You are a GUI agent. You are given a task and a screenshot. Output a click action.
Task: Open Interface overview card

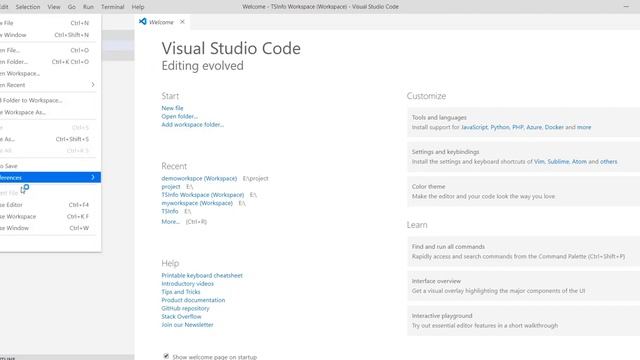(523, 286)
